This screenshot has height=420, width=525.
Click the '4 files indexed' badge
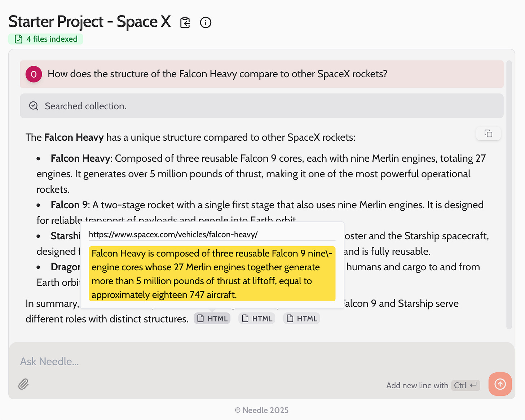(x=46, y=39)
